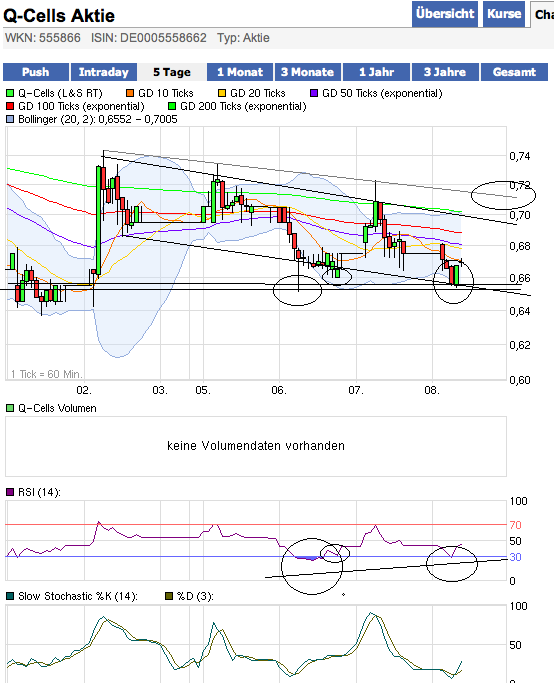Click the yellow GD 20 Ticks legend swatch
The height and width of the screenshot is (683, 554).
222,93
